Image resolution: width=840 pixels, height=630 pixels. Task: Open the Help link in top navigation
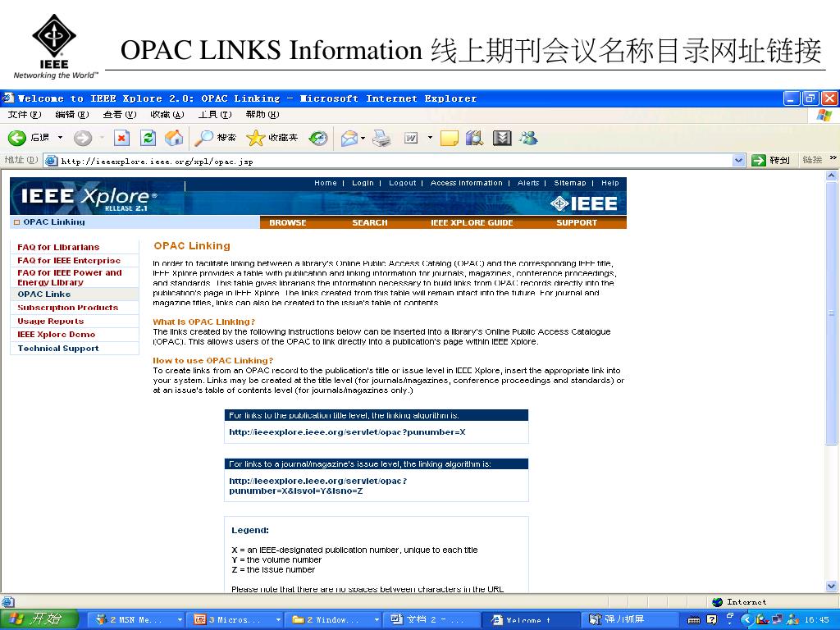(609, 183)
